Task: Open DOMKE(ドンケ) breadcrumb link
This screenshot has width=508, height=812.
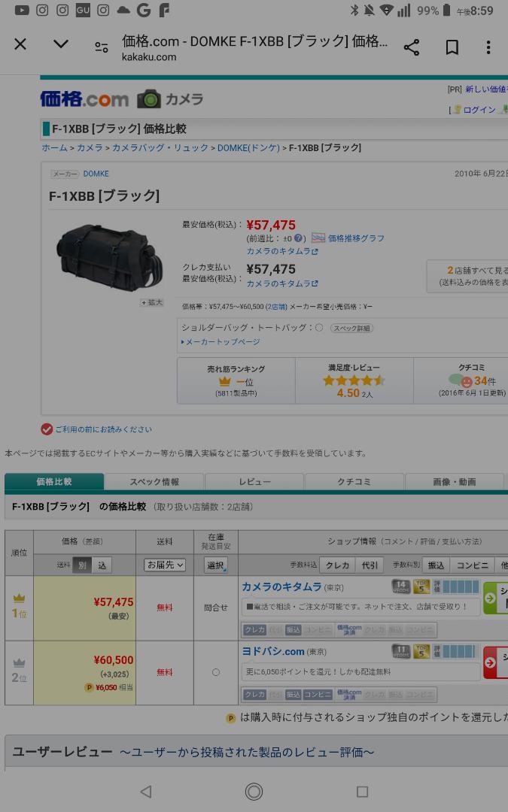Action: click(x=248, y=148)
